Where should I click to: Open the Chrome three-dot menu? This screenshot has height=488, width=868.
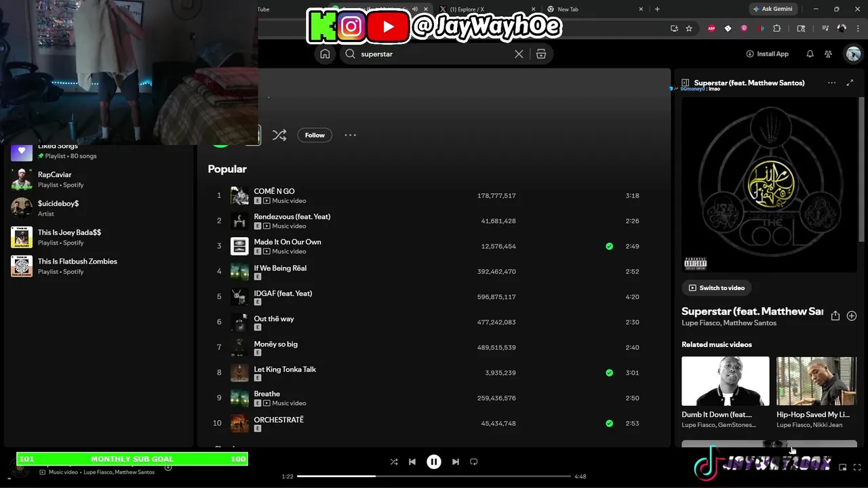pyautogui.click(x=858, y=28)
